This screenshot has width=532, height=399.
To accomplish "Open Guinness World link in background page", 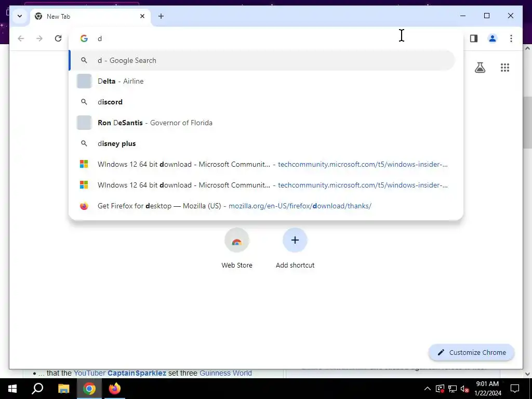I will (x=225, y=373).
